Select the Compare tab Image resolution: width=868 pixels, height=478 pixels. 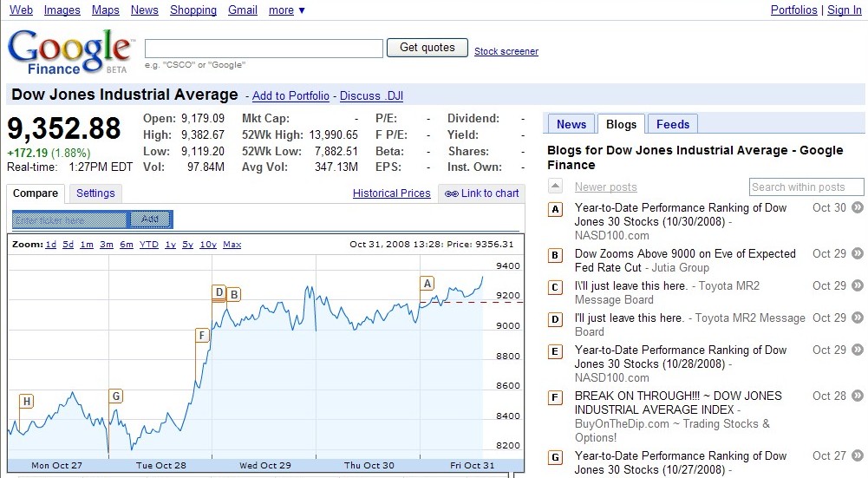click(x=36, y=193)
